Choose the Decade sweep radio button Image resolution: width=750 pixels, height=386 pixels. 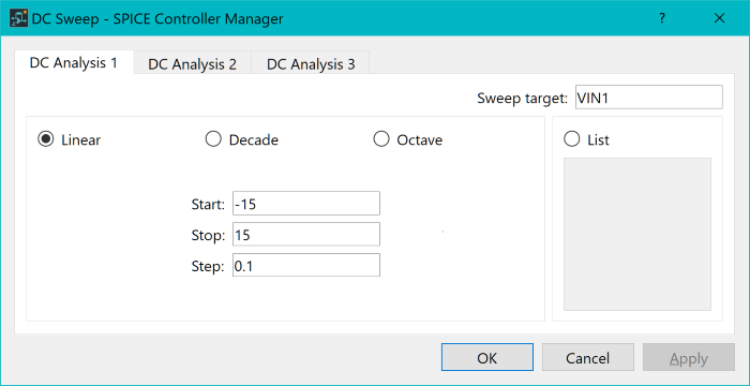pos(213,140)
